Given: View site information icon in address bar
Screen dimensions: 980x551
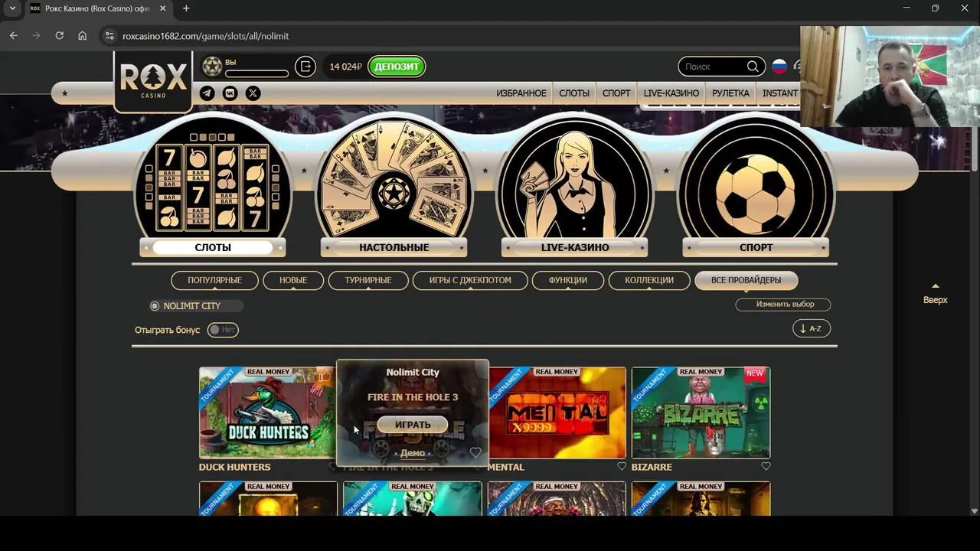Looking at the screenshot, I should pos(109,36).
